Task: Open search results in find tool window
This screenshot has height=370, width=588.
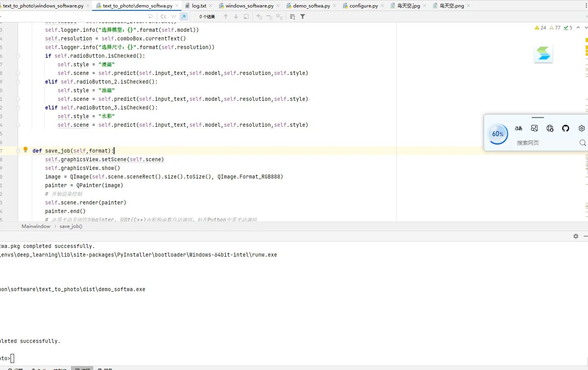Action: point(292,16)
